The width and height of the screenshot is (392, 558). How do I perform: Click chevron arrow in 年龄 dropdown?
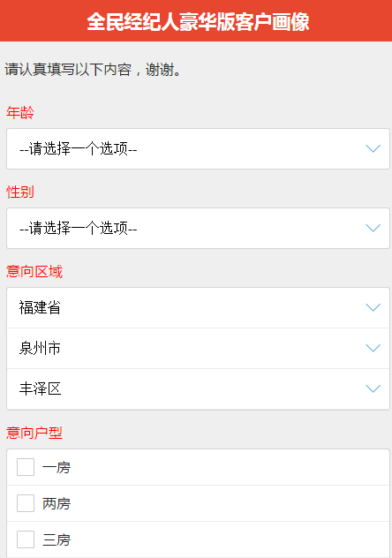point(373,148)
